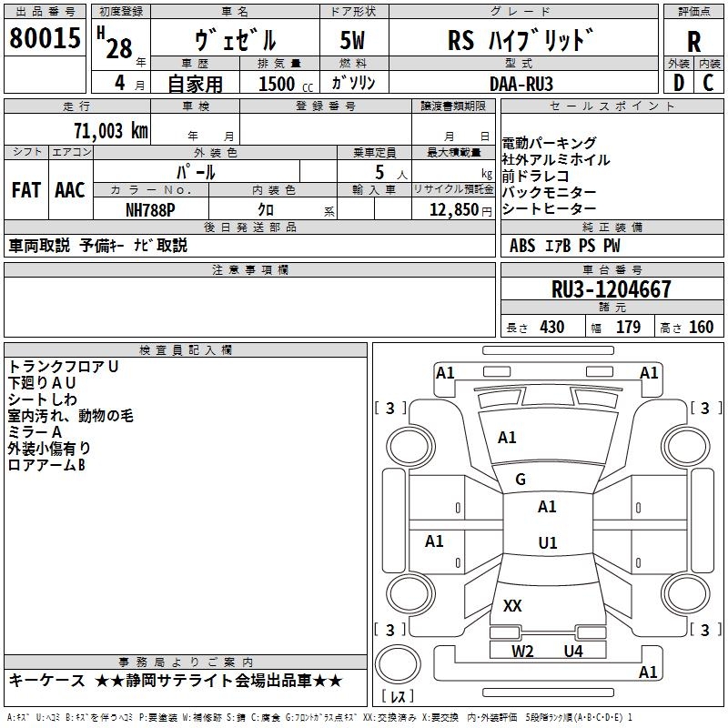
Task: Select inspector note シートしわ
Action: 43,399
